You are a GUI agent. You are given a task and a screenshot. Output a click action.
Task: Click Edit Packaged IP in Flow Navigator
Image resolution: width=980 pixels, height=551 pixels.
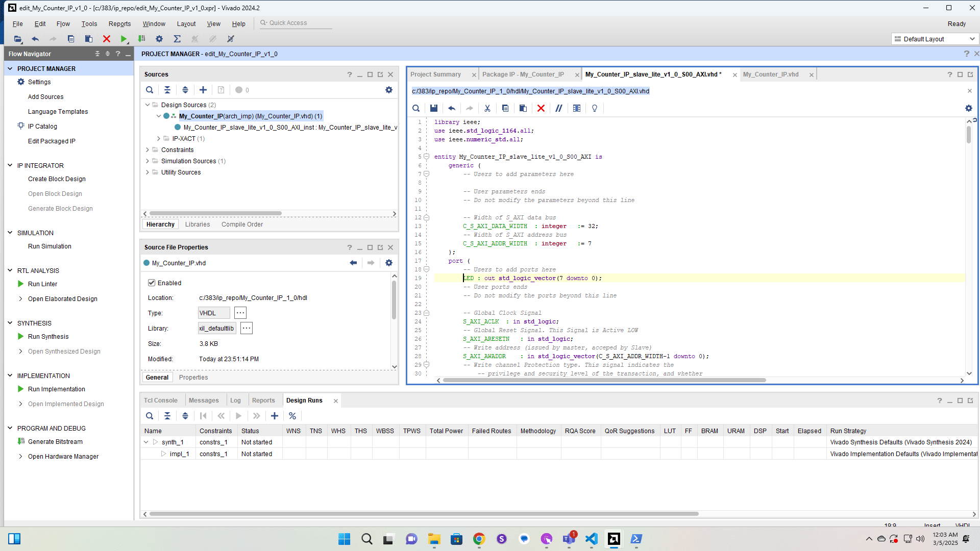(52, 141)
